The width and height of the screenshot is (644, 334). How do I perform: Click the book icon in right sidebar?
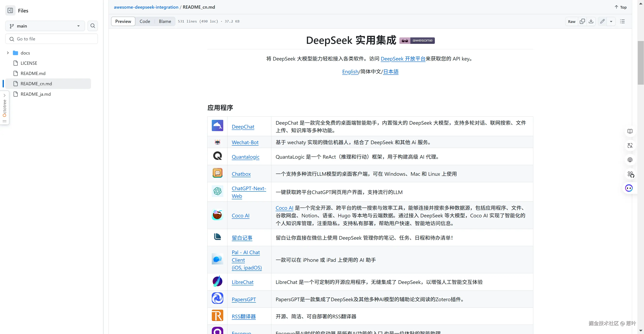tap(630, 131)
